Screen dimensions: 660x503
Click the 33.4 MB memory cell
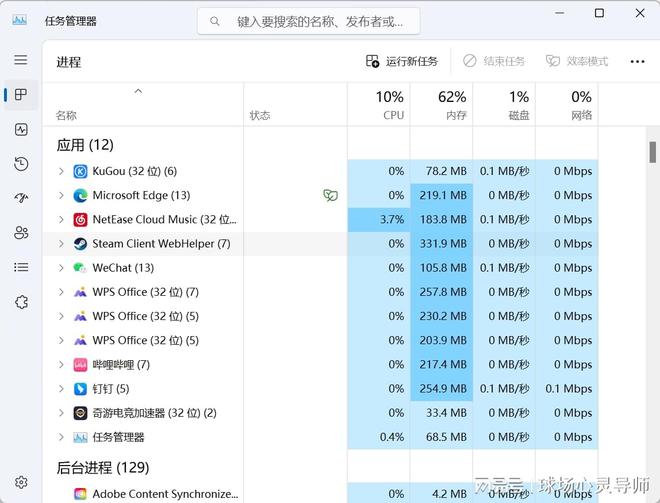pos(442,413)
